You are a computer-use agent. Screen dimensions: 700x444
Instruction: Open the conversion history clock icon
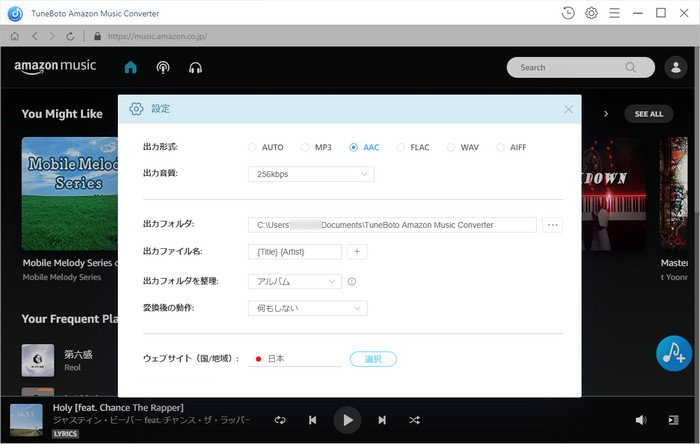pos(568,13)
